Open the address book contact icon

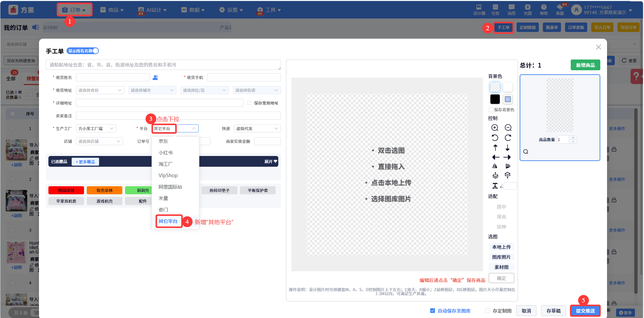155,78
